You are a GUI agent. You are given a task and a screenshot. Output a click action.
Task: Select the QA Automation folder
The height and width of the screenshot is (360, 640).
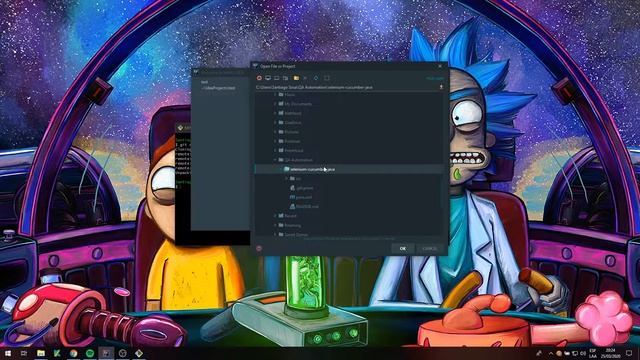click(299, 160)
